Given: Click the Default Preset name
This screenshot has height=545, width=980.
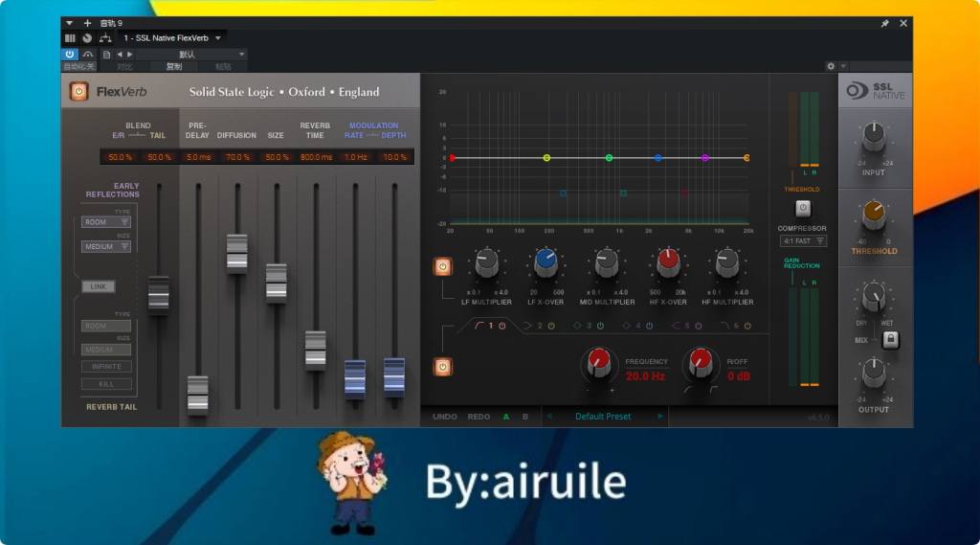Looking at the screenshot, I should (603, 417).
